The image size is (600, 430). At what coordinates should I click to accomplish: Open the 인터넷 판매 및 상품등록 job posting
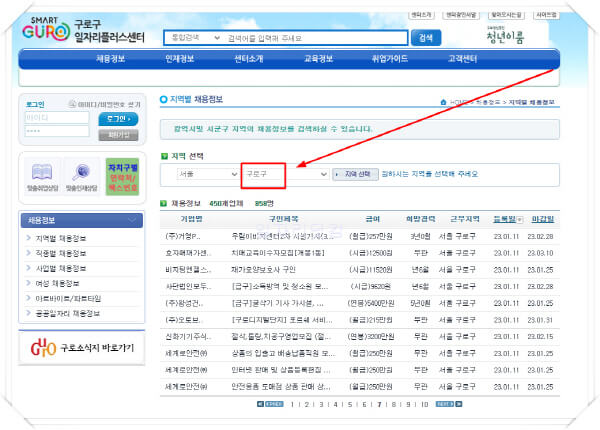click(280, 370)
